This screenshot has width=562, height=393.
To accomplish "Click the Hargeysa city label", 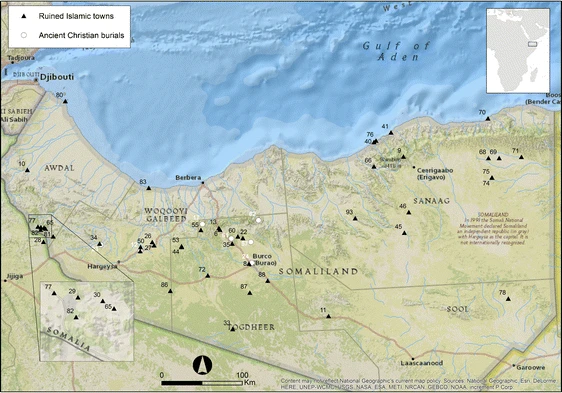I will click(103, 266).
